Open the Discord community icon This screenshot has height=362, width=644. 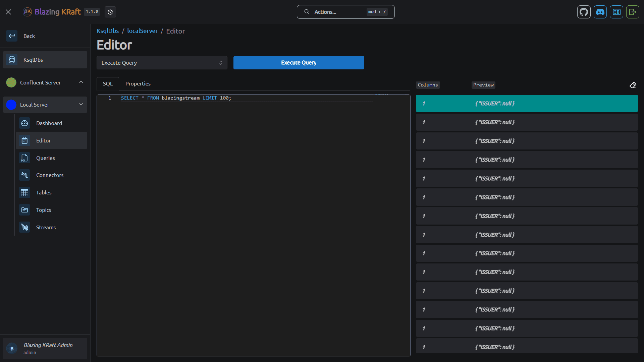point(600,12)
